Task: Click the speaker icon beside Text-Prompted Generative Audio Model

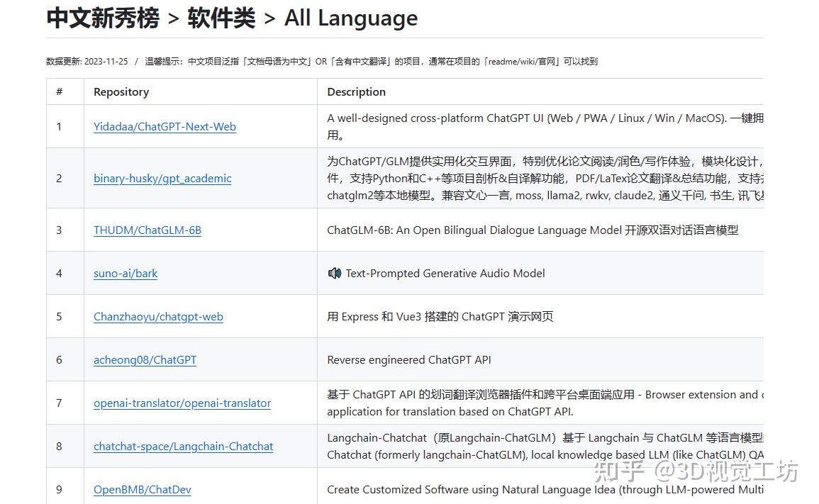Action: (335, 273)
